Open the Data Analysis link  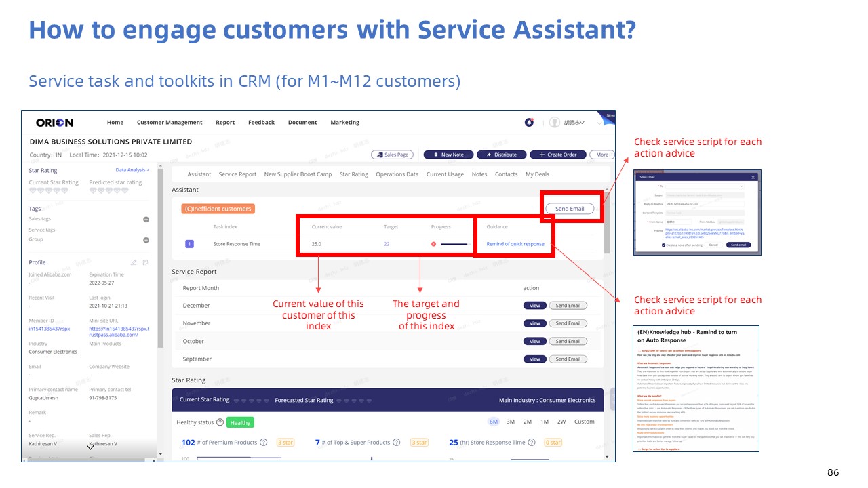pos(132,170)
